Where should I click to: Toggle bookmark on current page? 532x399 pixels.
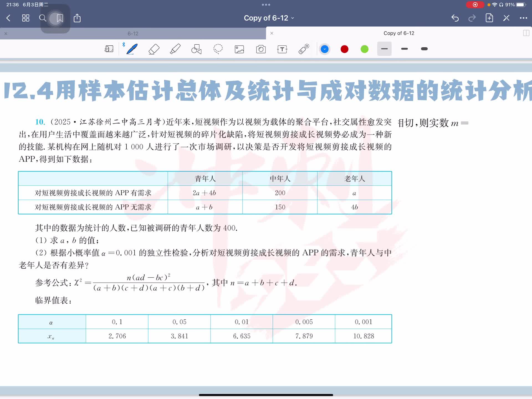point(60,18)
